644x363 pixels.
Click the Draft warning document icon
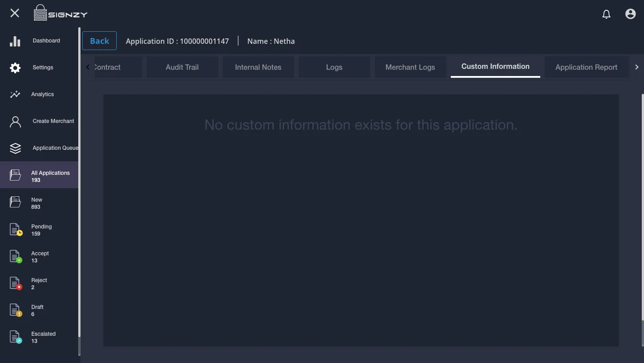[x=16, y=310]
